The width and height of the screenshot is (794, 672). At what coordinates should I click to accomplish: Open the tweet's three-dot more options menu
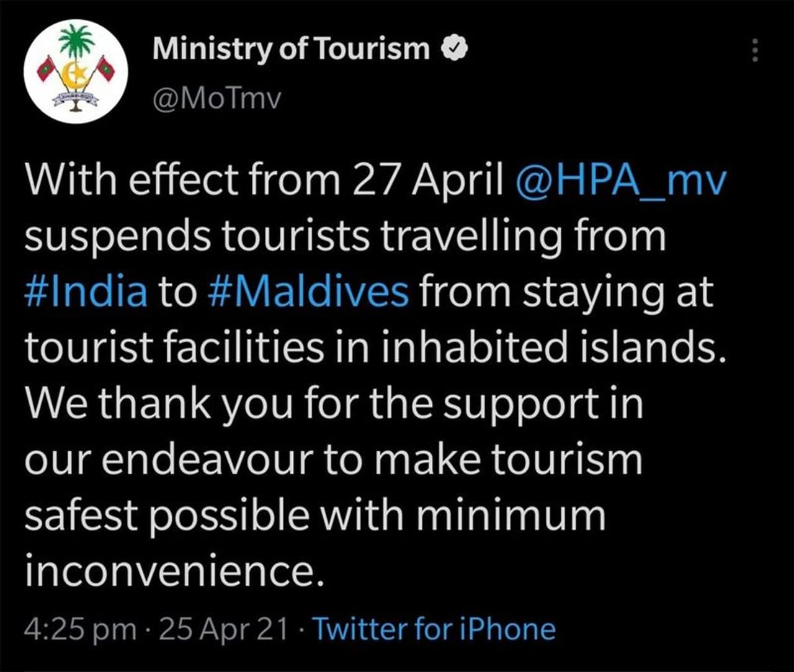755,50
